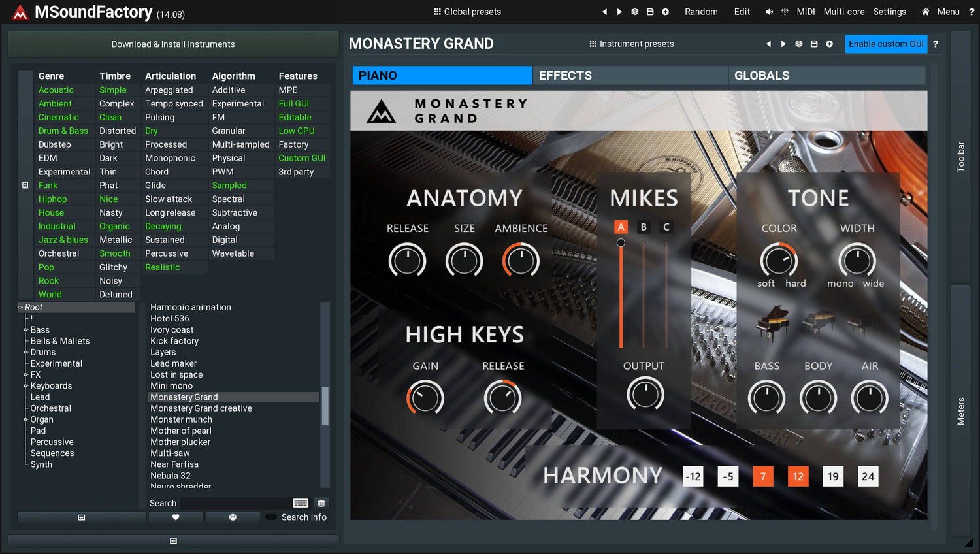
Task: Open the GLOBALS tab
Action: click(x=826, y=76)
